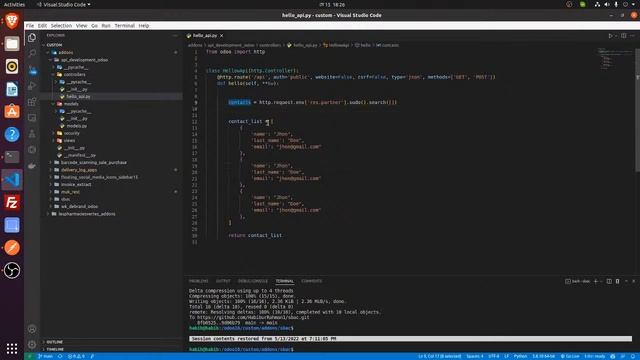This screenshot has height=360, width=640.
Task: Change Spaces: 4 indentation setting
Action: pyautogui.click(x=475, y=356)
